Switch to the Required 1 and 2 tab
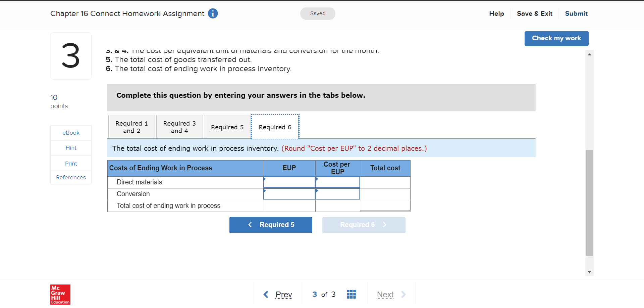Screen dimensions: 644x308 (131, 127)
